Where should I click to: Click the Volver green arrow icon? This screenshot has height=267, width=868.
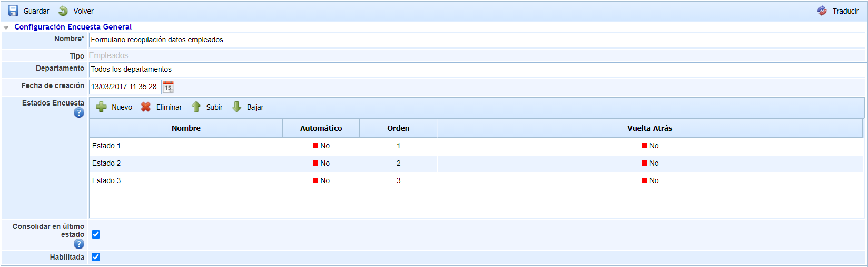pos(63,11)
